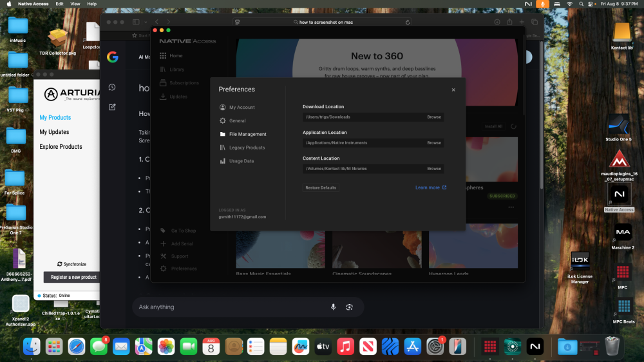Click Restore Defaults button
644x362 pixels.
(321, 188)
